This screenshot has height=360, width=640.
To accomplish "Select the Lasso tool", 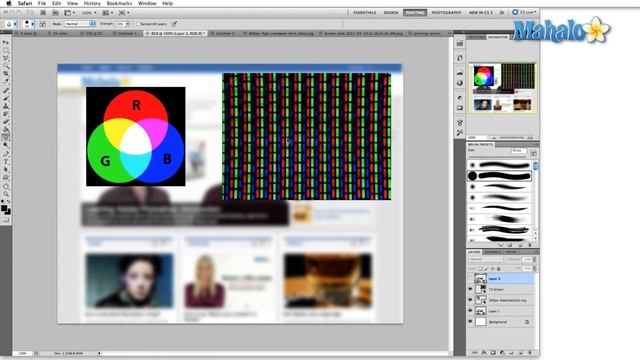I will 6,58.
